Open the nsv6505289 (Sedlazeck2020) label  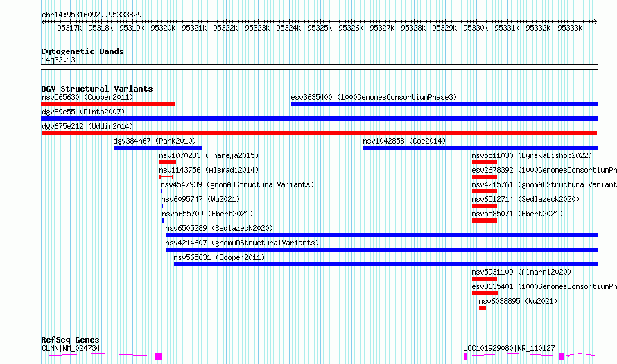(x=219, y=228)
